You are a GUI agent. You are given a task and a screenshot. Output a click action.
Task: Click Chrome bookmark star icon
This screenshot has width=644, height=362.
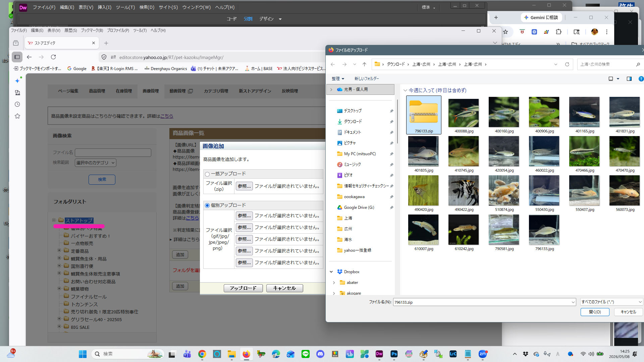pyautogui.click(x=505, y=32)
